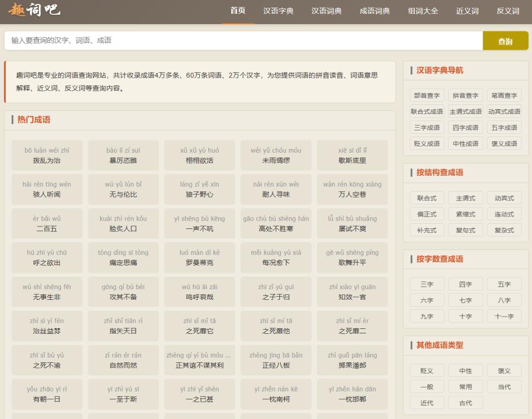532x419 pixels.
Task: Select the 四字成语 button
Action: point(465,128)
